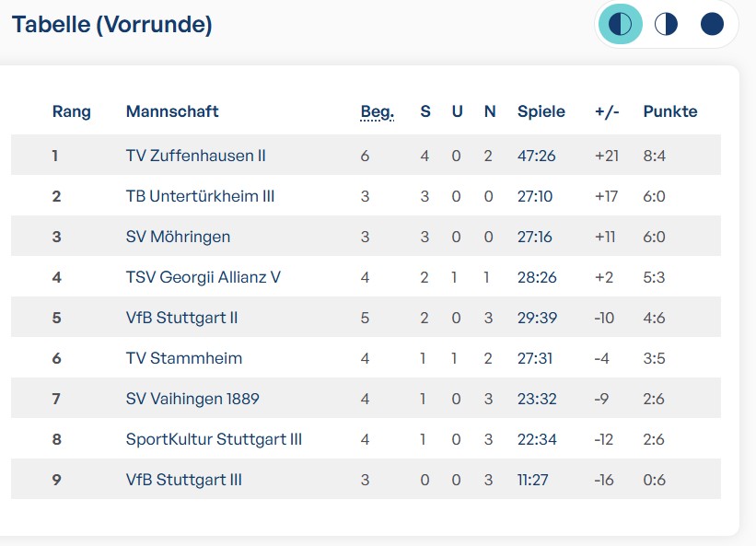Select the N column header

(x=489, y=111)
